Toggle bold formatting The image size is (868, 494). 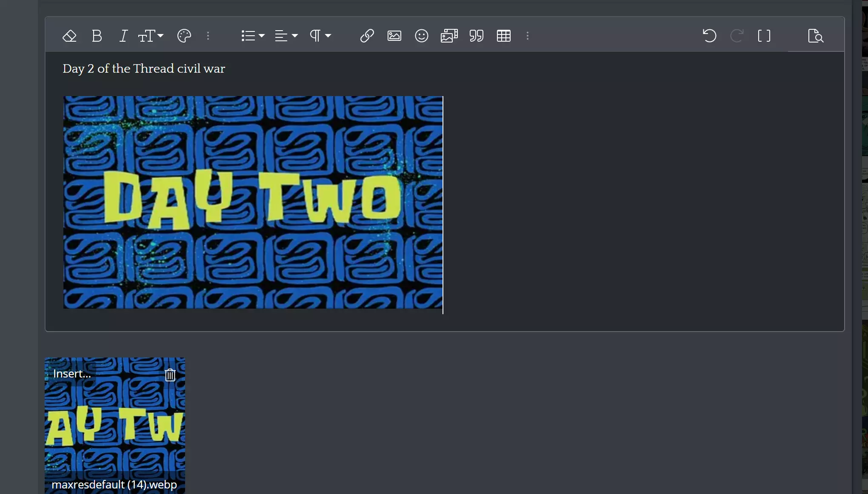click(97, 36)
